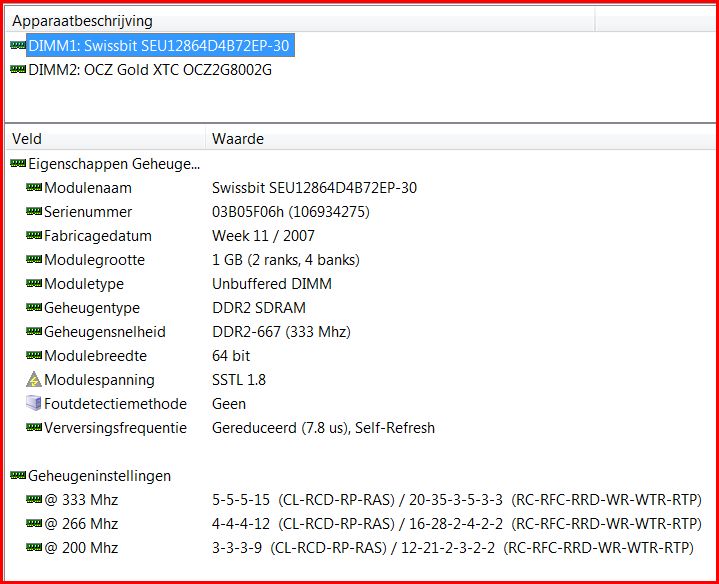
Task: Click the Modulebreedte row icon
Action: coord(34,355)
